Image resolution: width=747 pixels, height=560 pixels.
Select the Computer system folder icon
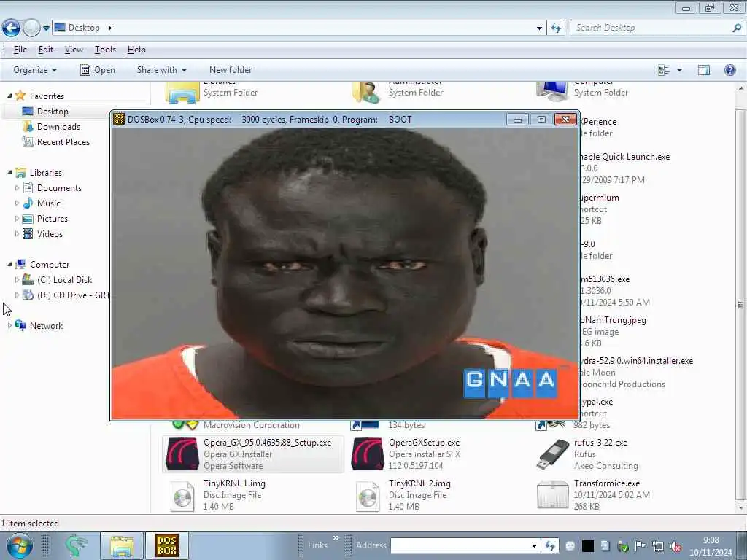[x=552, y=92]
